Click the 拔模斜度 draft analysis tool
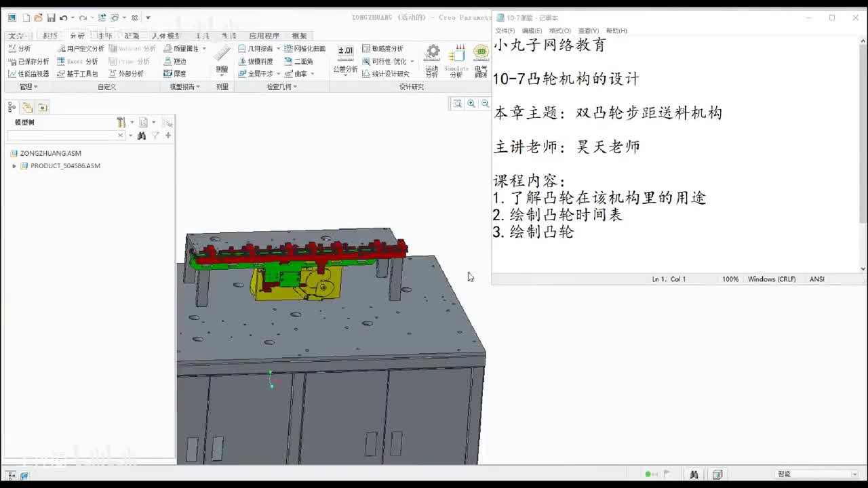Viewport: 868px width, 488px height. (x=256, y=62)
